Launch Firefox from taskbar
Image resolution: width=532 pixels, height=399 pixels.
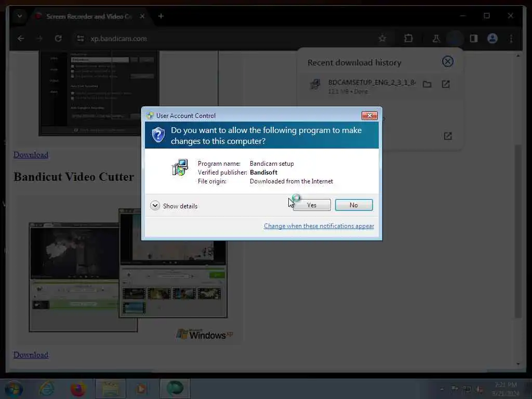[78, 389]
